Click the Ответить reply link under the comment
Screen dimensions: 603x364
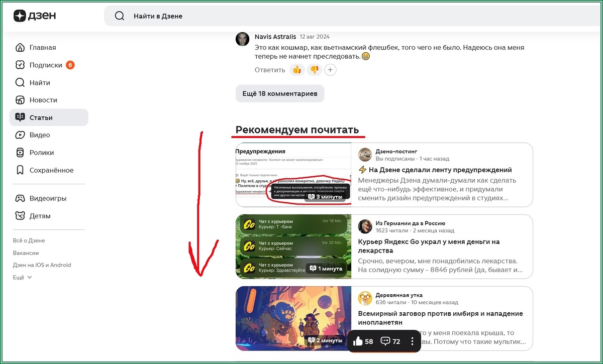[x=270, y=70]
